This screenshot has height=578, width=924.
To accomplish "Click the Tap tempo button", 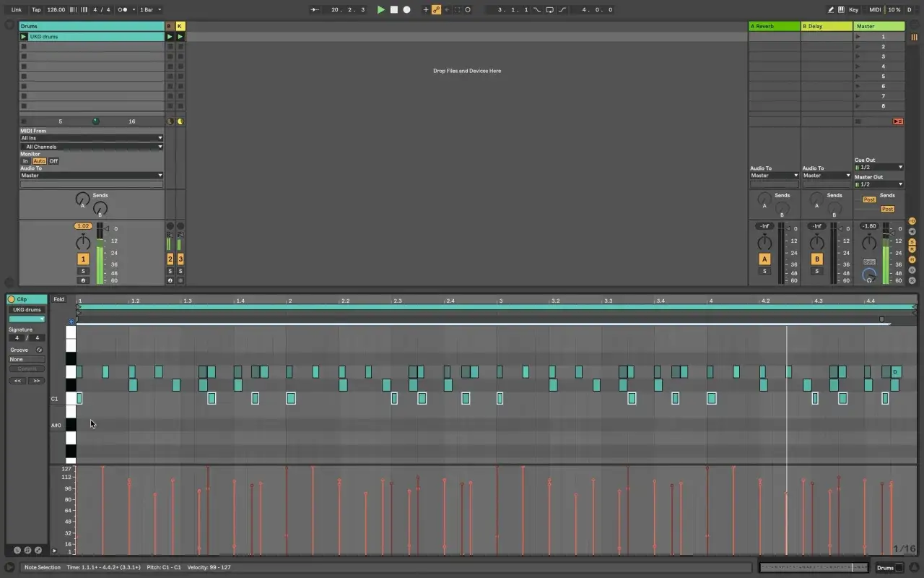I will pyautogui.click(x=36, y=9).
